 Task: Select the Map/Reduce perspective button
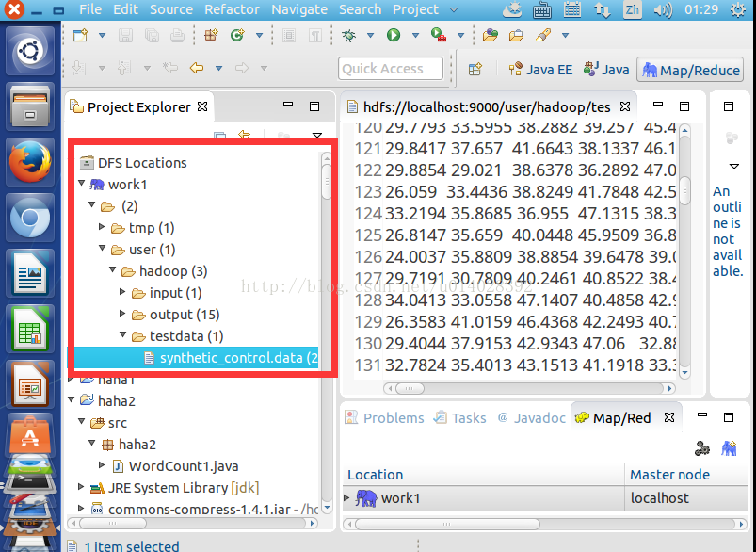tap(690, 71)
